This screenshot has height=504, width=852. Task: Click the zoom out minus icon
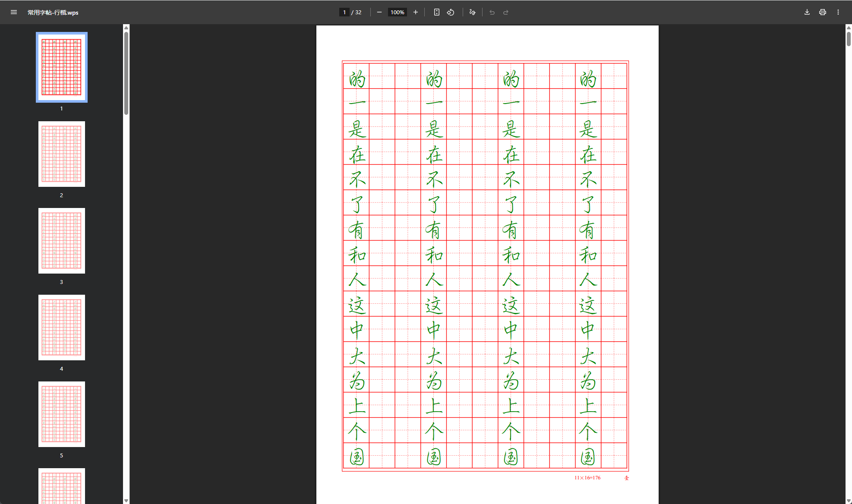point(379,13)
